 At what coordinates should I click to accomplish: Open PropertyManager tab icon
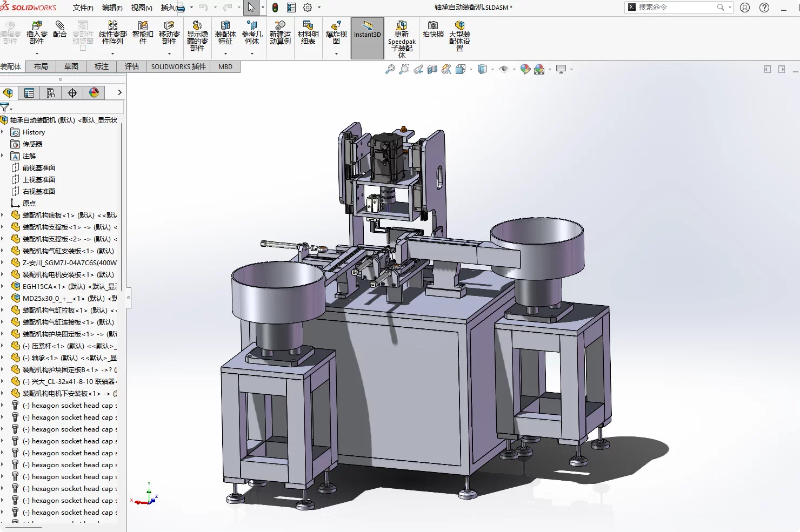(29, 93)
